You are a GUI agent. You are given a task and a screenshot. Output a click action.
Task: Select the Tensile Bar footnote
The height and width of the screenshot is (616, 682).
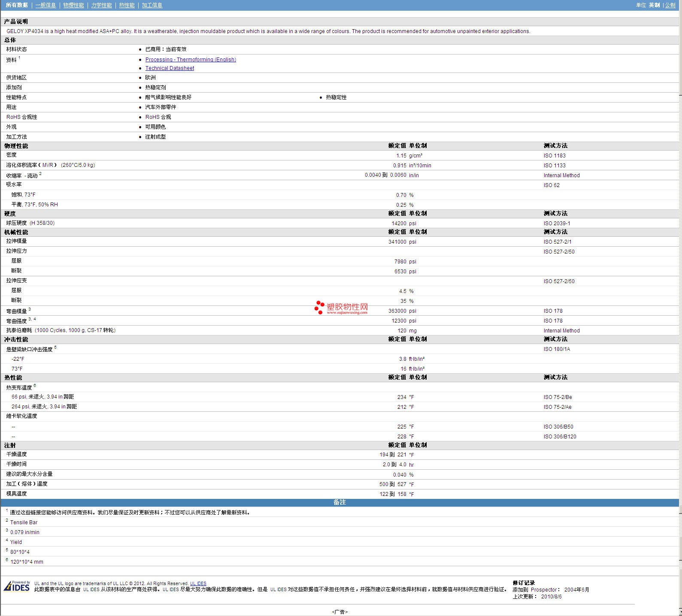pos(24,522)
